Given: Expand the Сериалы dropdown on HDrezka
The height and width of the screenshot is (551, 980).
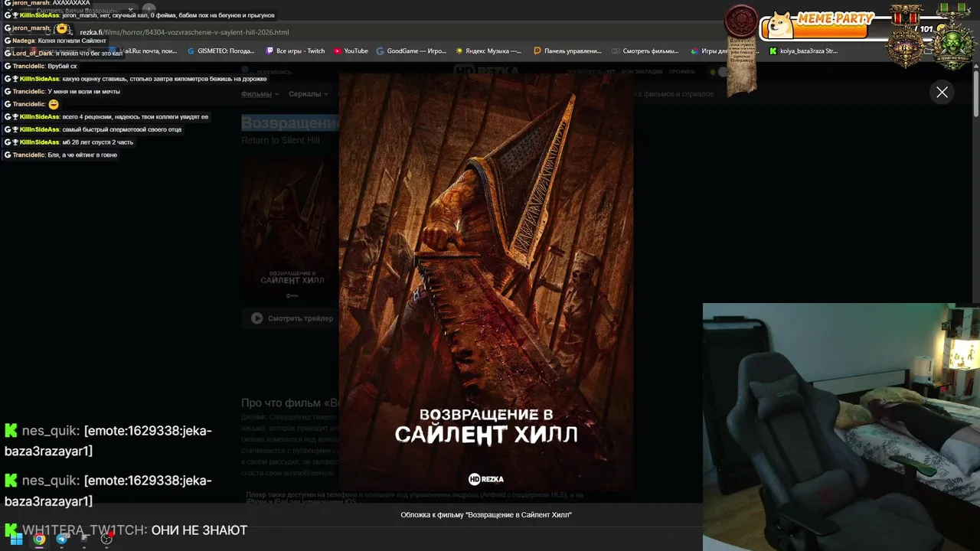Looking at the screenshot, I should tap(308, 94).
